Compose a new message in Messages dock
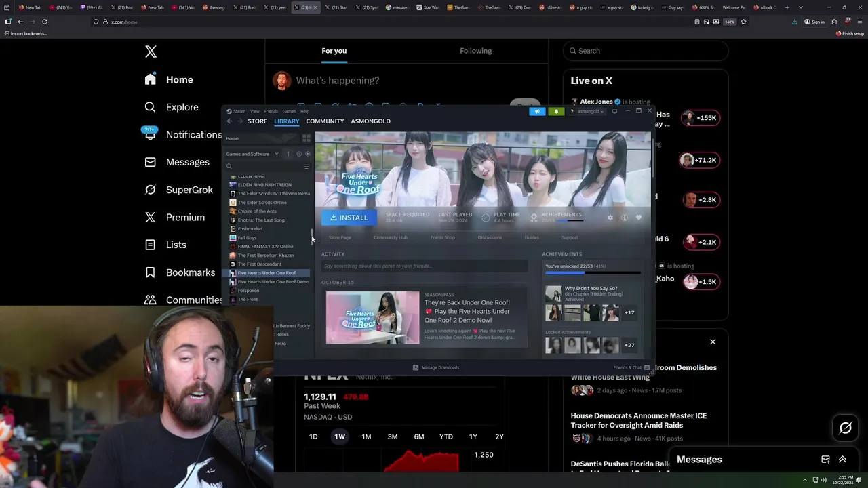This screenshot has height=488, width=868. coord(825,460)
